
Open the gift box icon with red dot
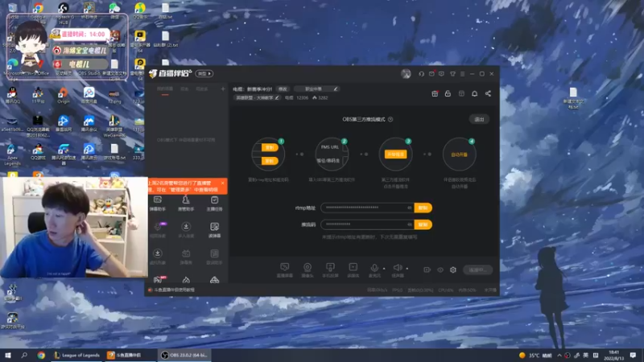(435, 93)
